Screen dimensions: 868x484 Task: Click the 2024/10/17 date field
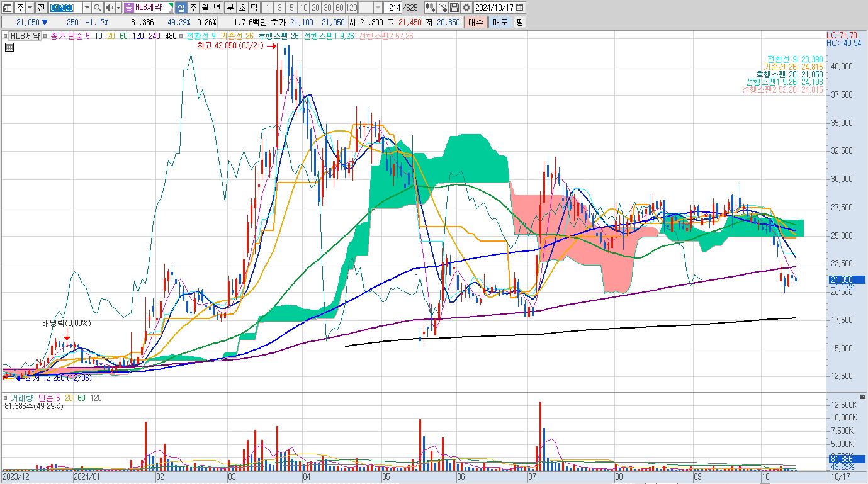click(494, 8)
